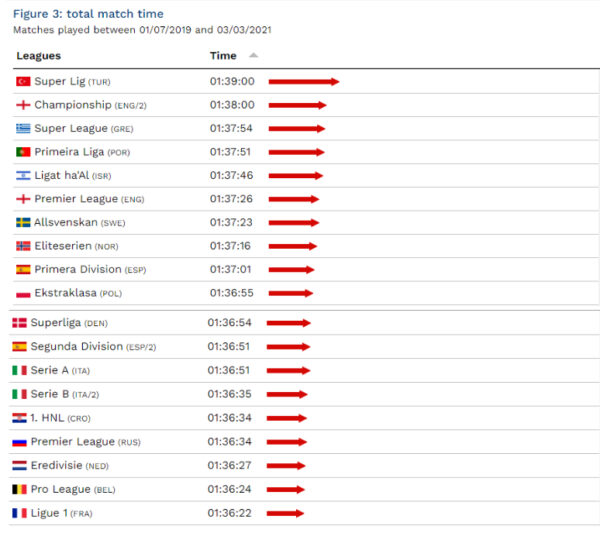Click the red time bar for Super Lig
Viewport: 600px width, 533px height.
click(304, 82)
